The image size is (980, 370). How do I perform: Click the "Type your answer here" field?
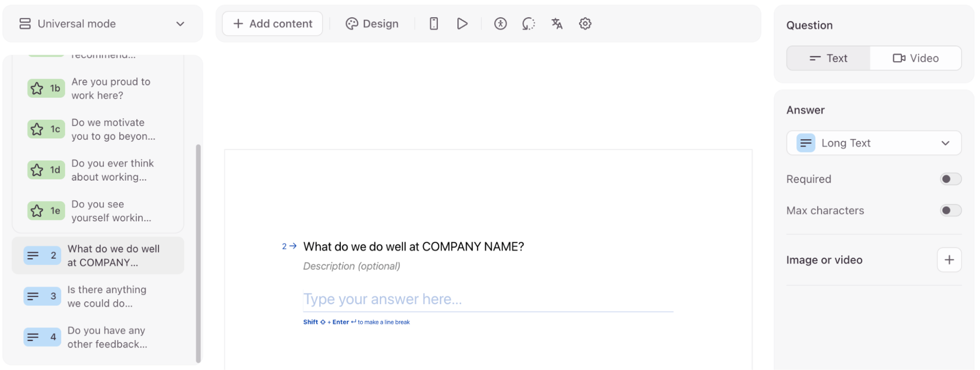[x=487, y=299]
